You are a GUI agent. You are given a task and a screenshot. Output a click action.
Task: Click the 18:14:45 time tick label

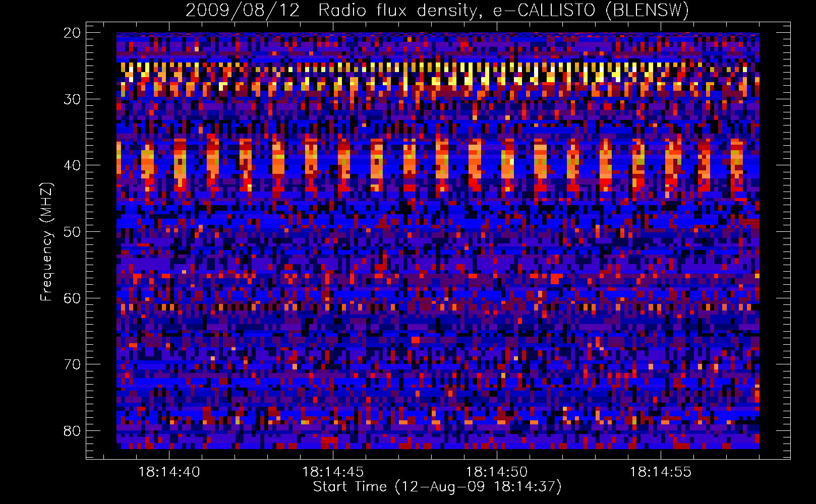point(333,472)
